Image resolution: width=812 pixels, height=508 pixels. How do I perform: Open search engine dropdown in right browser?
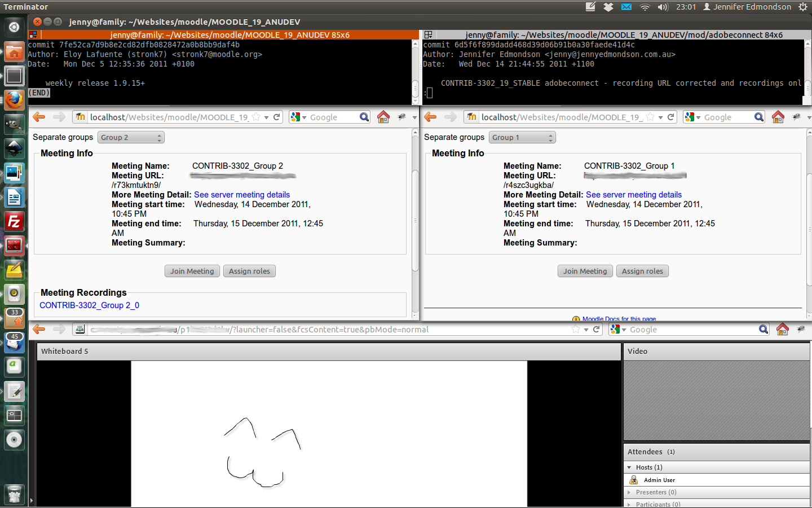pyautogui.click(x=692, y=117)
